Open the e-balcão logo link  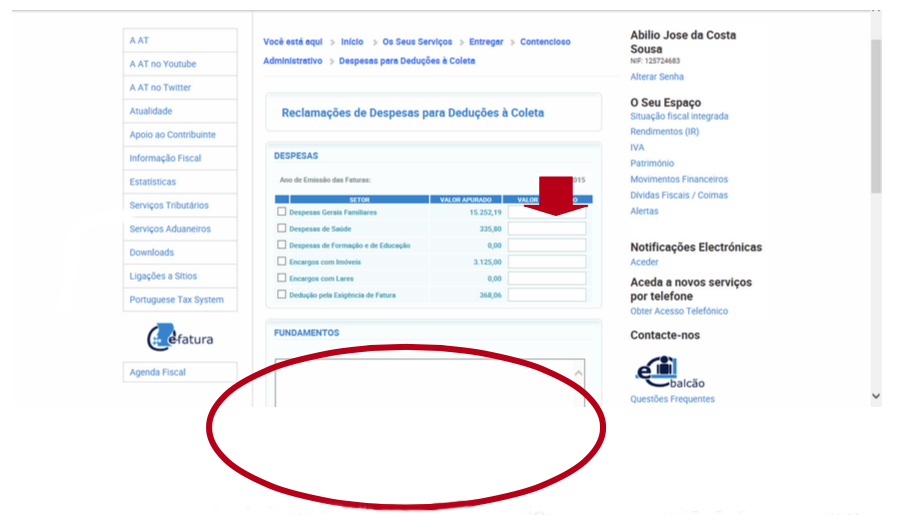[x=670, y=372]
